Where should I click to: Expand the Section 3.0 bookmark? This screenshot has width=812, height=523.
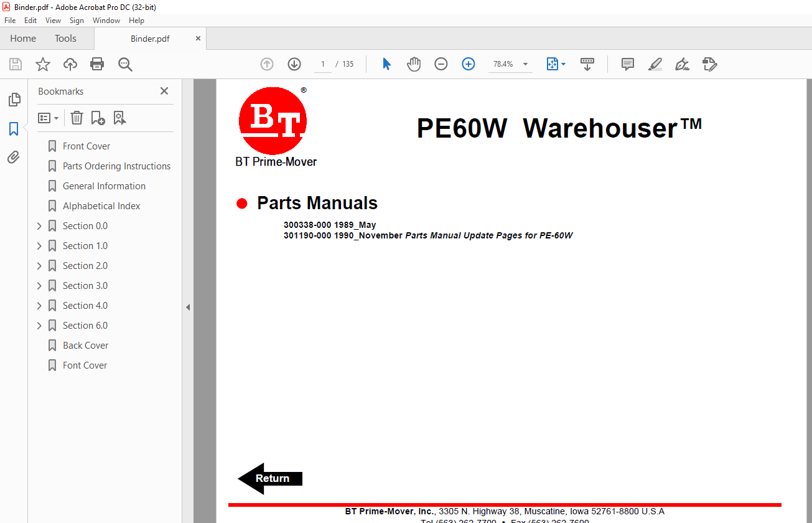coord(39,286)
